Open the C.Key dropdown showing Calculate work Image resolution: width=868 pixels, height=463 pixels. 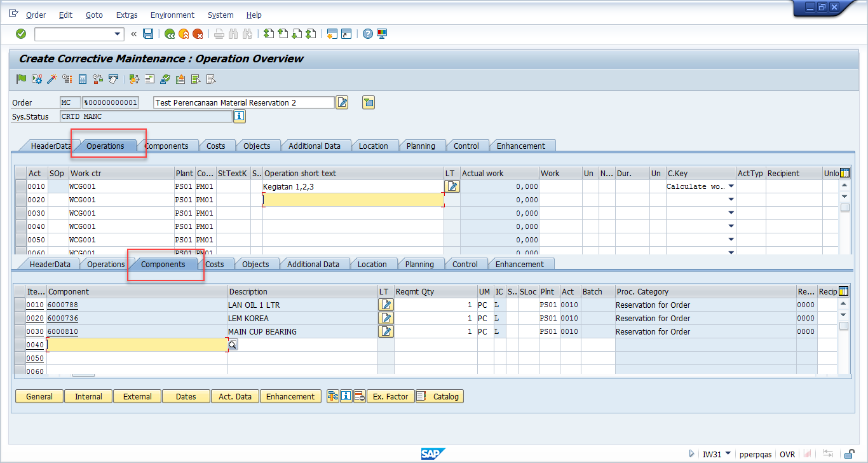tap(729, 186)
